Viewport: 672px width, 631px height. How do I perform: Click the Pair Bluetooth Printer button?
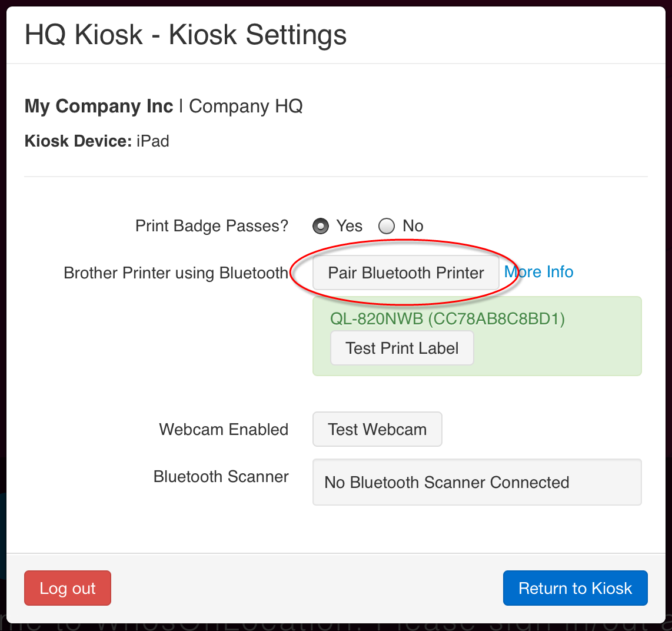[405, 273]
